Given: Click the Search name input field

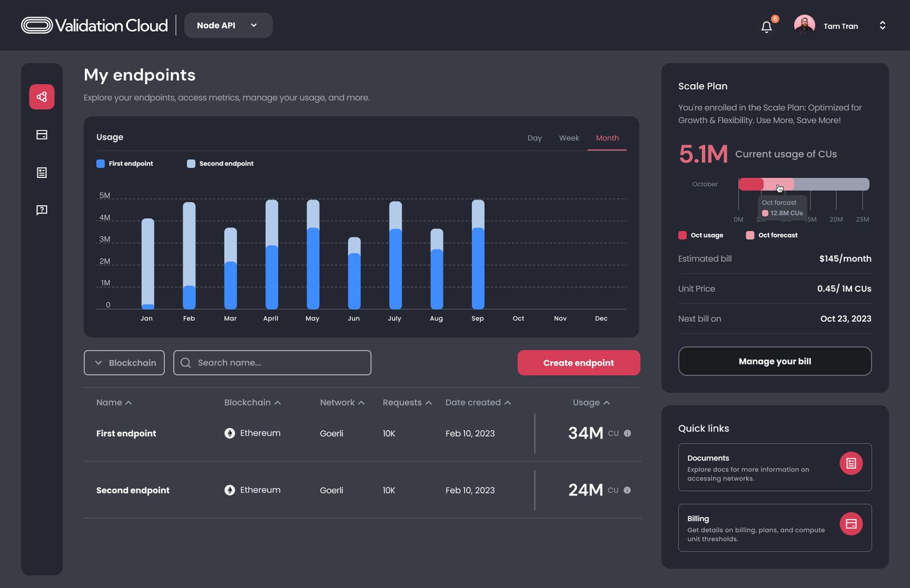Looking at the screenshot, I should click(x=273, y=363).
